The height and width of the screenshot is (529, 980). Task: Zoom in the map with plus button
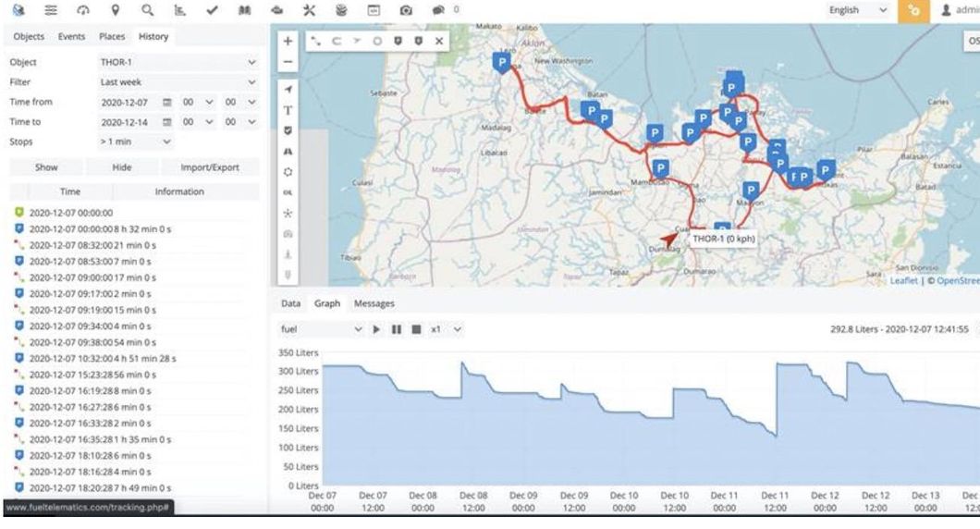pos(288,42)
